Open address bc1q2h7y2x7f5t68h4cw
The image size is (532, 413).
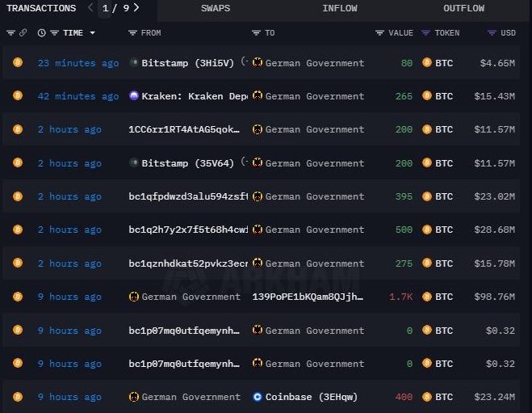coord(188,230)
